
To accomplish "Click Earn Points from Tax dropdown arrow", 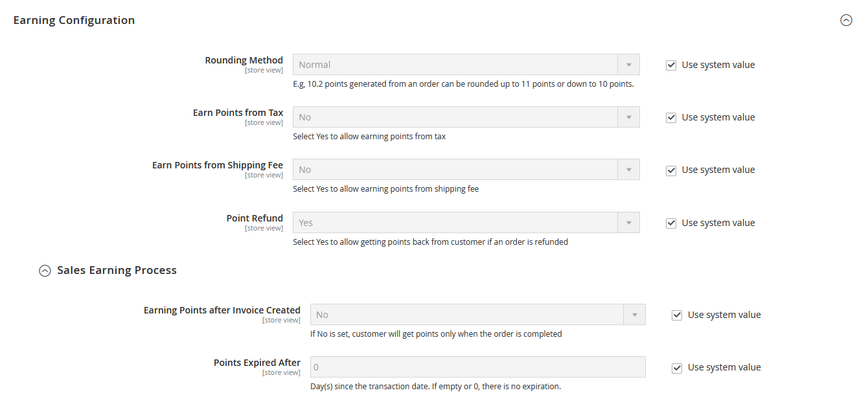I will [628, 117].
